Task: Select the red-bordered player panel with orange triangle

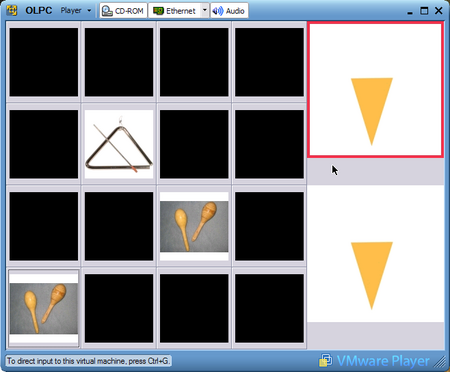Action: click(375, 89)
